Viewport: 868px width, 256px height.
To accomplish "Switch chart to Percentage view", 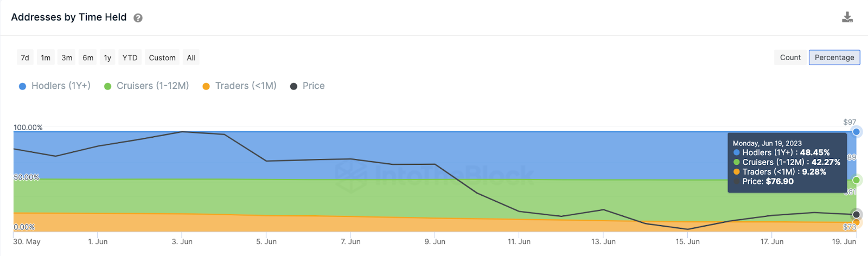I will click(x=834, y=57).
